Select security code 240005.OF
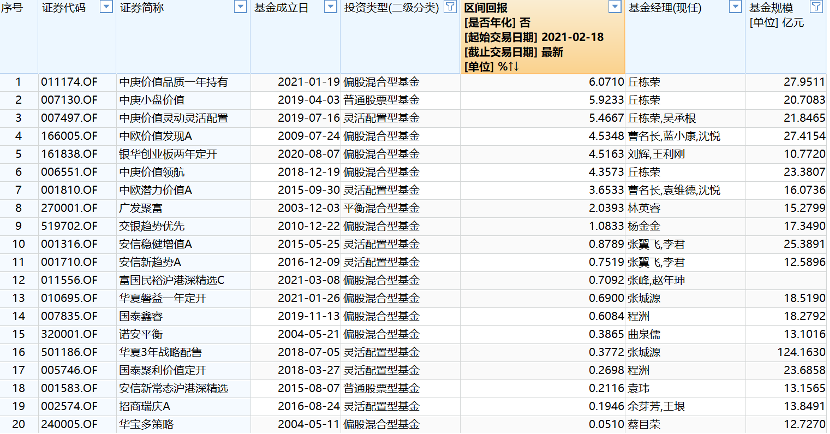 click(x=69, y=424)
